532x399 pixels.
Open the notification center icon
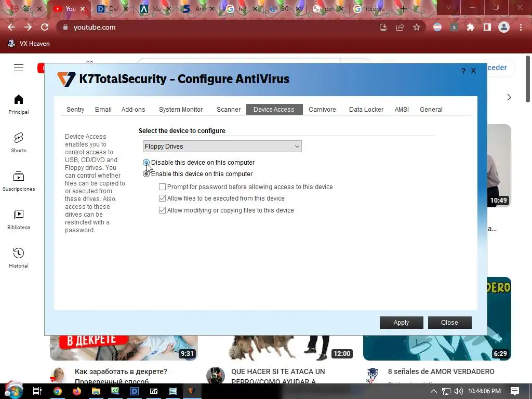515,391
